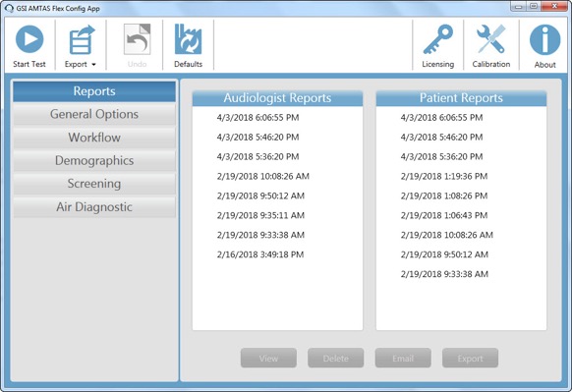
Task: Select patient report 2/19/2018 1:19:36 PM
Action: [x=444, y=177]
